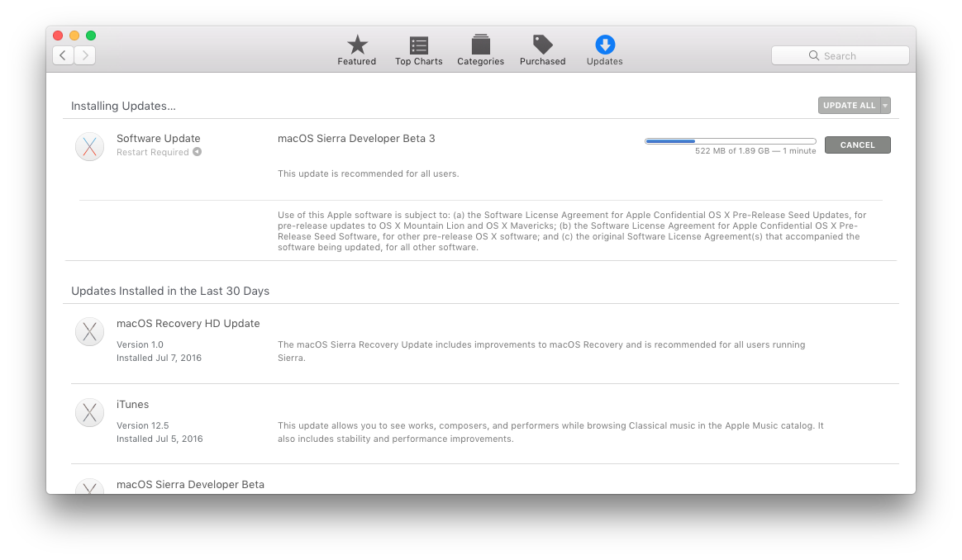This screenshot has height=560, width=962.
Task: Click the Recovery Update description text
Action: coord(541,351)
